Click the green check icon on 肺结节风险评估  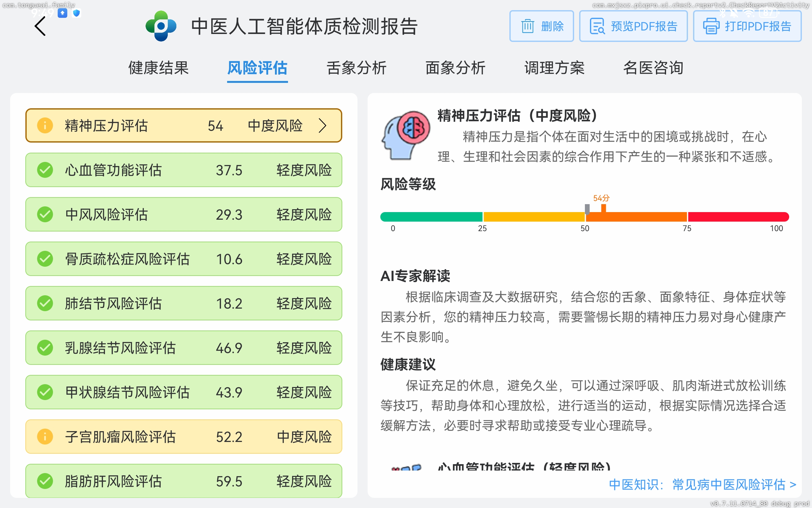45,303
